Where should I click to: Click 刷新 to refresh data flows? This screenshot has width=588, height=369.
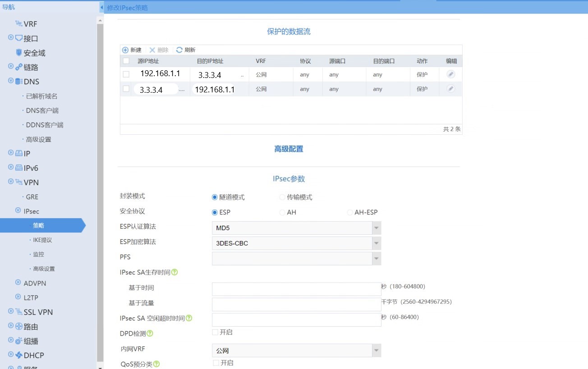click(186, 50)
